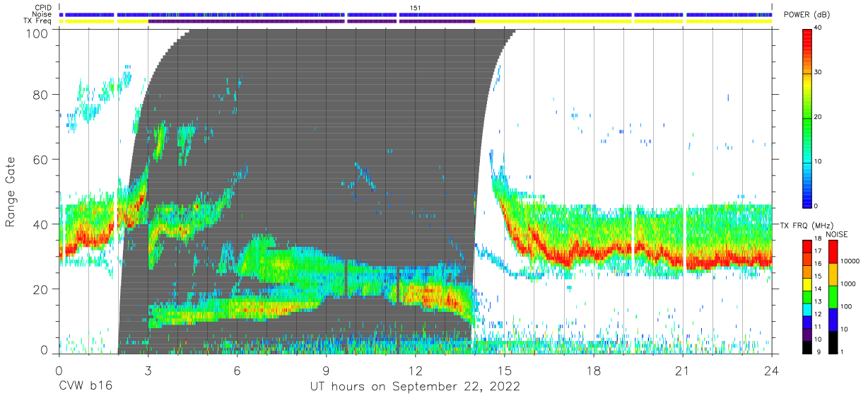This screenshot has height=401, width=868.
Task: Click the y-axis tick label 100
Action: point(38,33)
